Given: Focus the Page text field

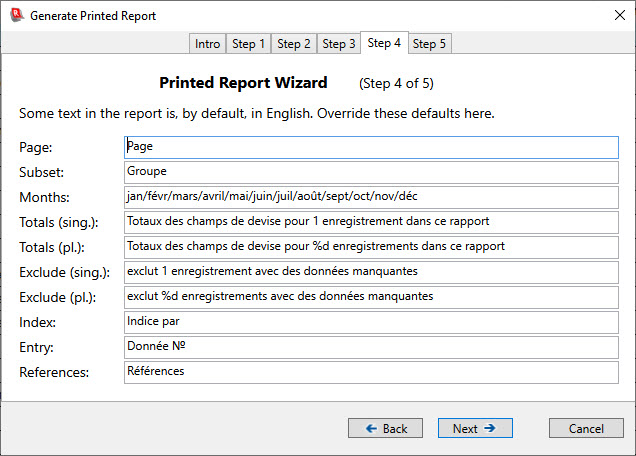Looking at the screenshot, I should 371,147.
